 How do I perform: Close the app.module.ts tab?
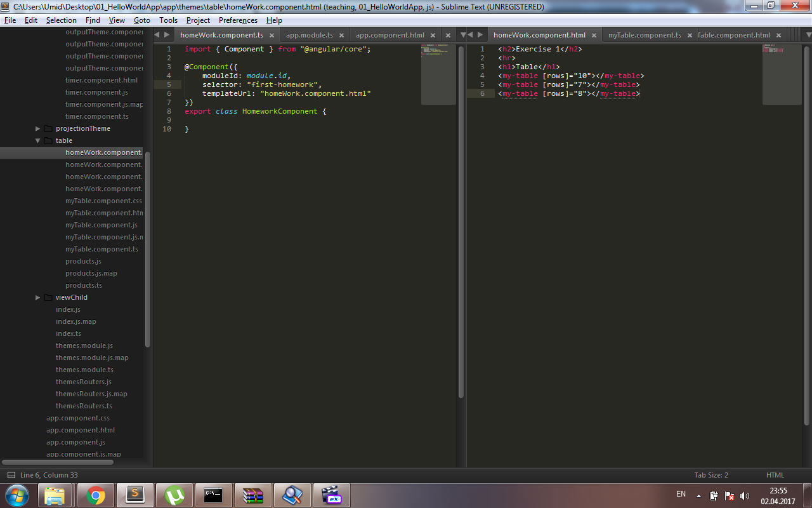click(341, 36)
